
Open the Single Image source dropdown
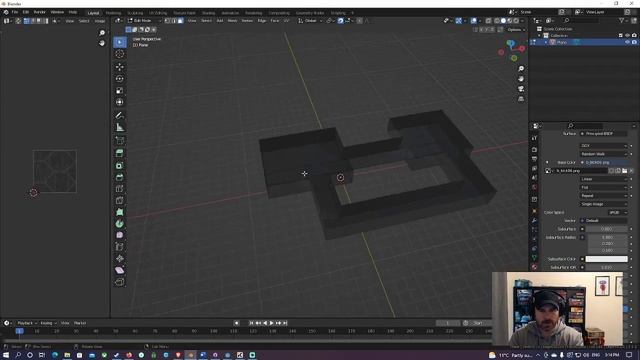[603, 204]
